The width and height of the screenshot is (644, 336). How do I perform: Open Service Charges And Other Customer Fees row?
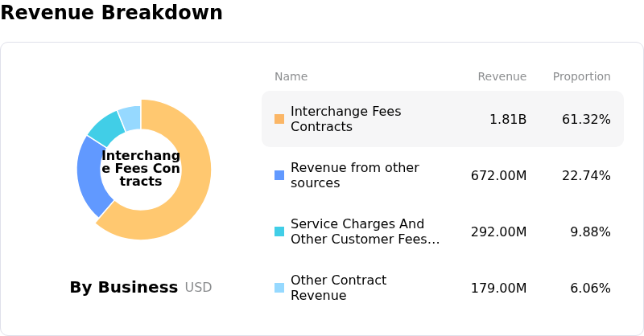coord(365,232)
